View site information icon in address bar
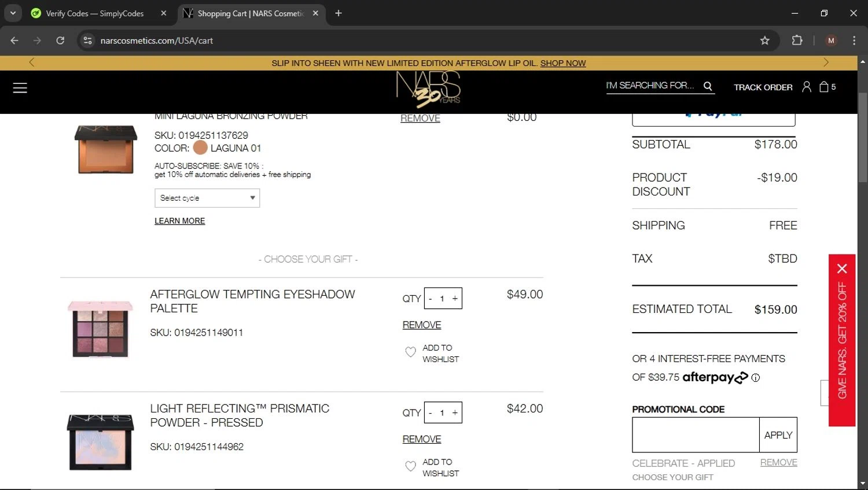The width and height of the screenshot is (868, 490). (88, 40)
